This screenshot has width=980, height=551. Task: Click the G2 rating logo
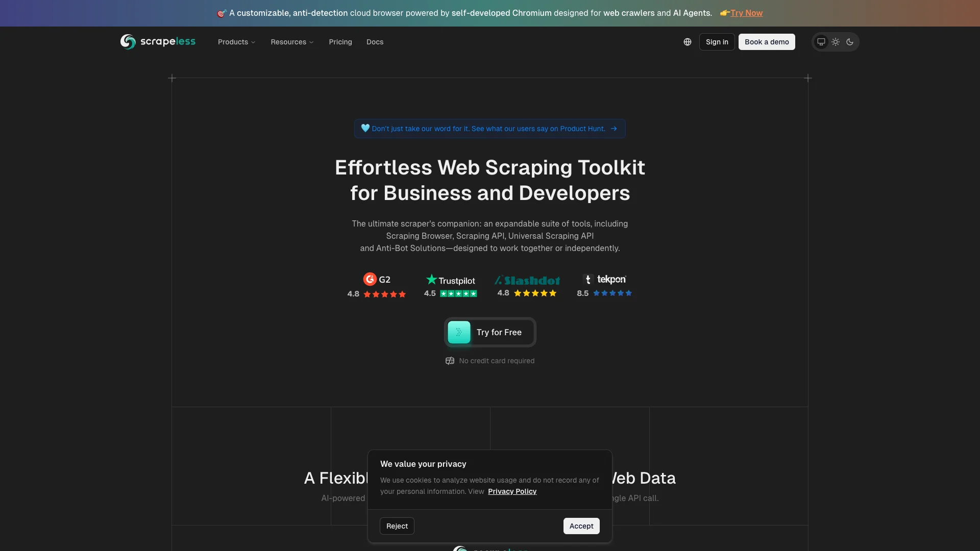(377, 280)
